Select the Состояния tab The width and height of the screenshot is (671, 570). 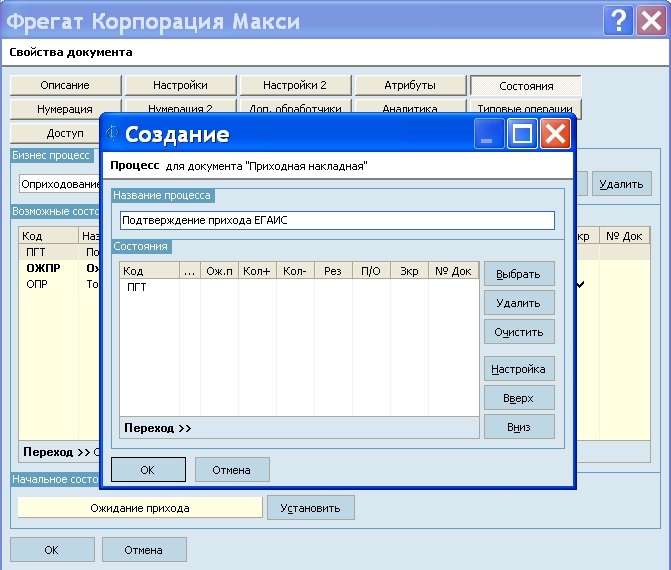coord(526,86)
